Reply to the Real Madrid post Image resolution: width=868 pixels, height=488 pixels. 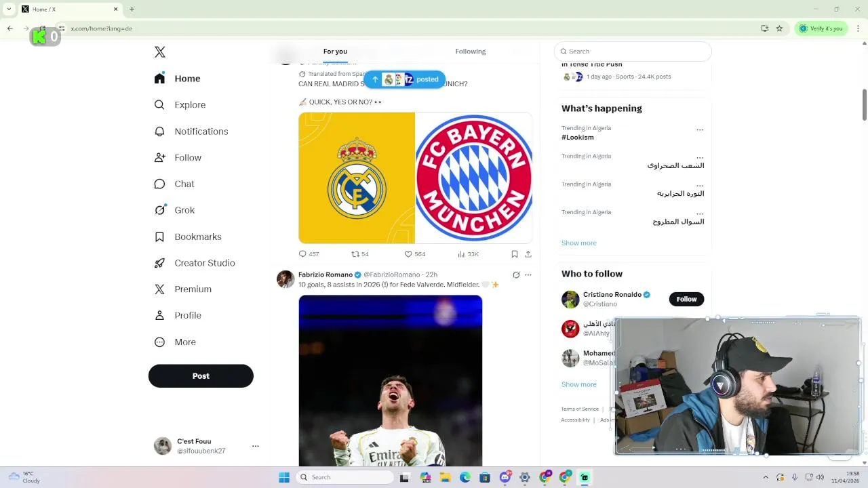tap(309, 254)
